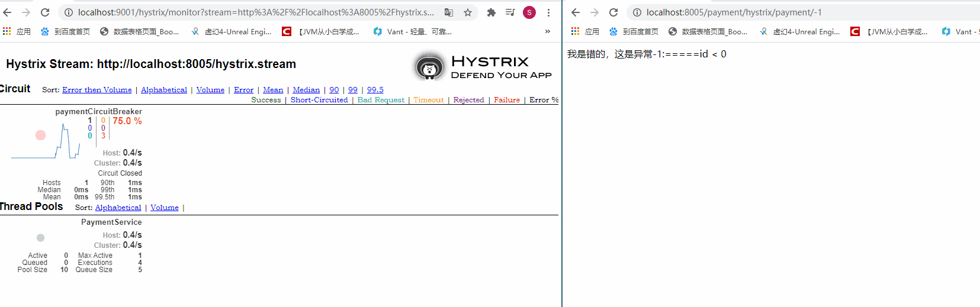
Task: Click the PaymentService thread pool name
Action: pos(111,222)
